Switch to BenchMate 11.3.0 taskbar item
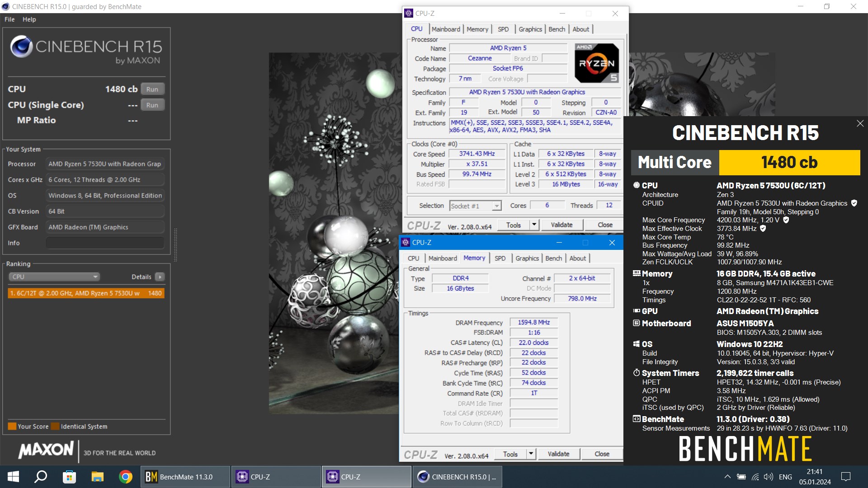 (185, 477)
